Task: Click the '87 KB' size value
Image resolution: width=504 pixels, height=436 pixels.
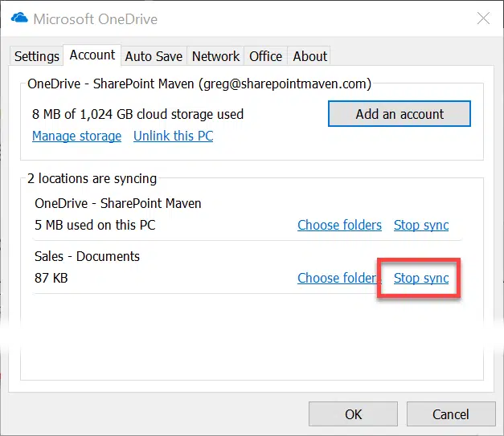Action: click(x=51, y=278)
